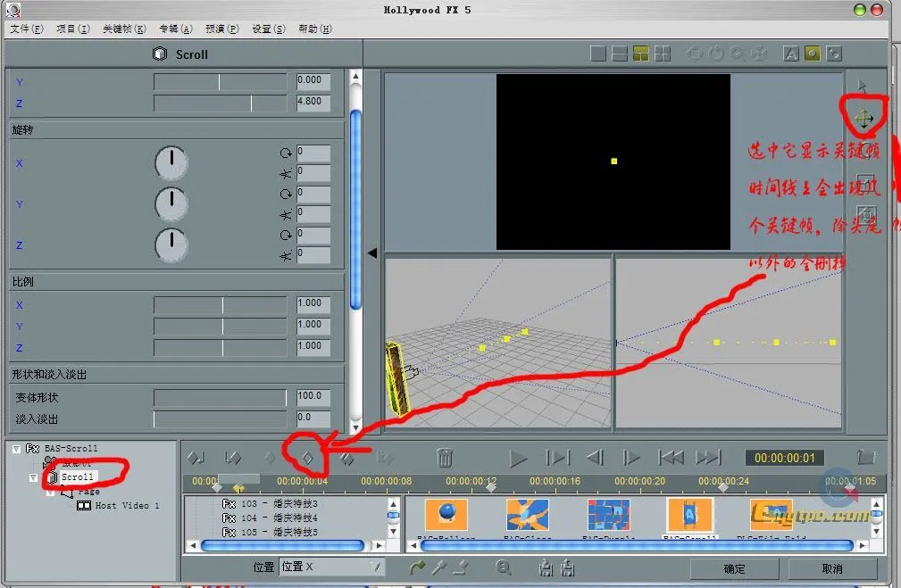Jump to the last frame

pyautogui.click(x=708, y=458)
